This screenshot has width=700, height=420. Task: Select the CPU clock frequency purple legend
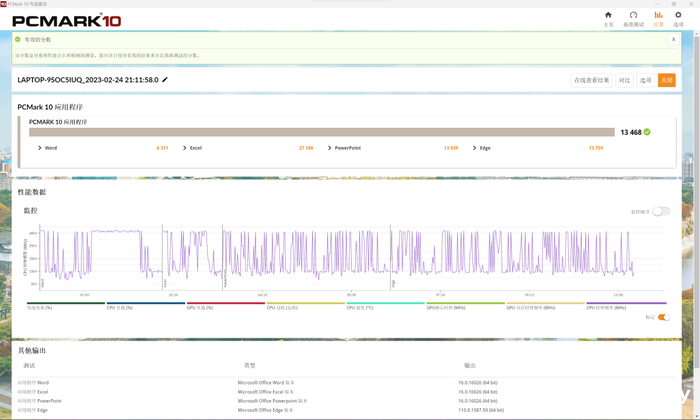click(x=626, y=305)
